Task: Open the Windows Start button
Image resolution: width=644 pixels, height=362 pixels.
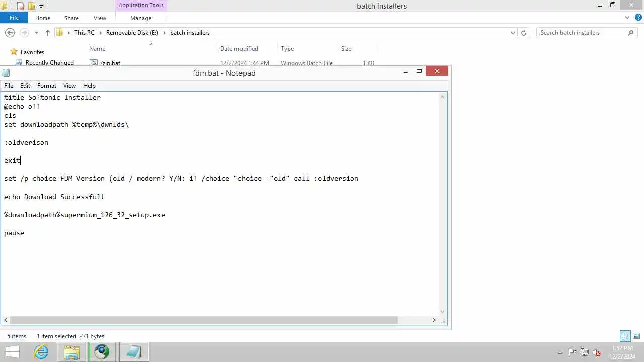Action: click(x=13, y=352)
